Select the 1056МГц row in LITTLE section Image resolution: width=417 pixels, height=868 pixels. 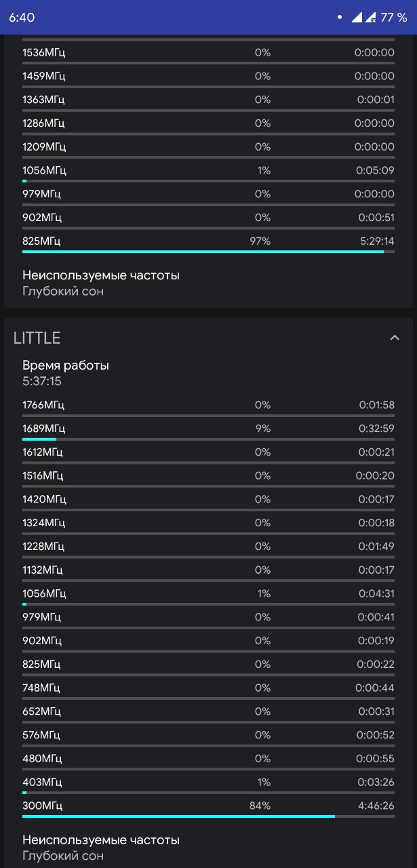[x=208, y=594]
